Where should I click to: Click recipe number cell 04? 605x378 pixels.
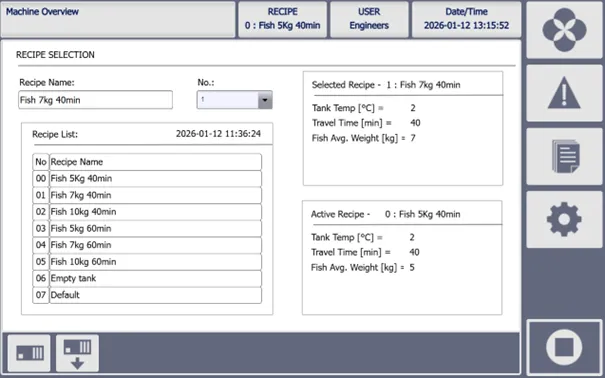[41, 245]
